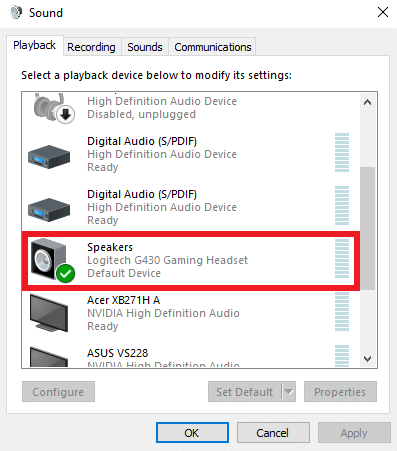Select the ASUS VS228 monitor icon

(49, 357)
